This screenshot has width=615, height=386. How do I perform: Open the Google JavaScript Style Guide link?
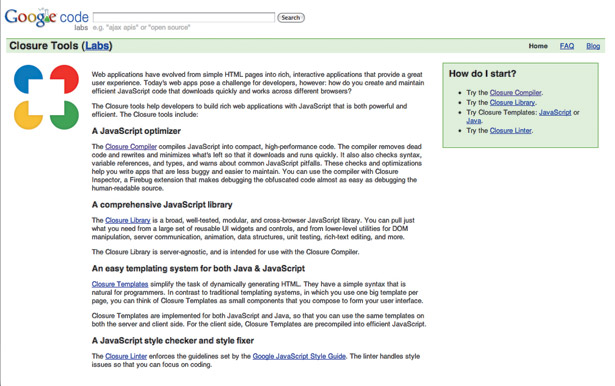pos(299,356)
